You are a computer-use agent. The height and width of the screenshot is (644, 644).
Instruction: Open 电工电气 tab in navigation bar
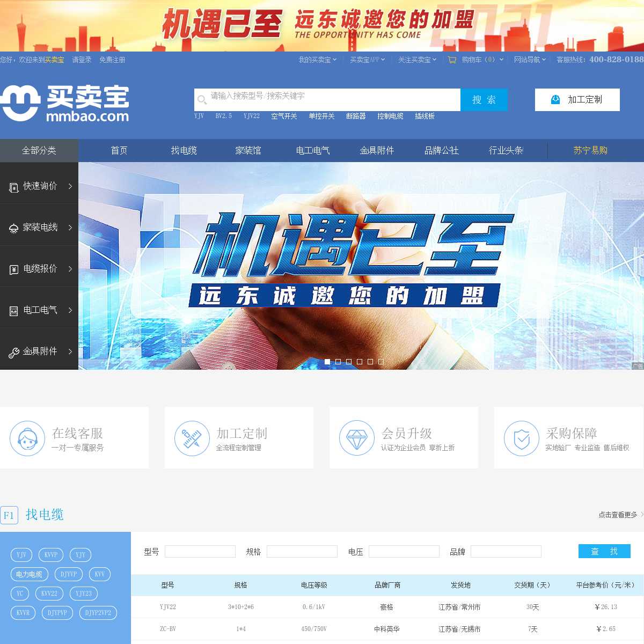(313, 150)
